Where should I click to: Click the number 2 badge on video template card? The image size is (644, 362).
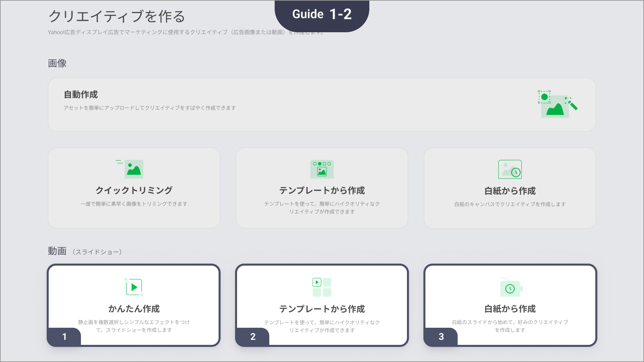point(253,336)
